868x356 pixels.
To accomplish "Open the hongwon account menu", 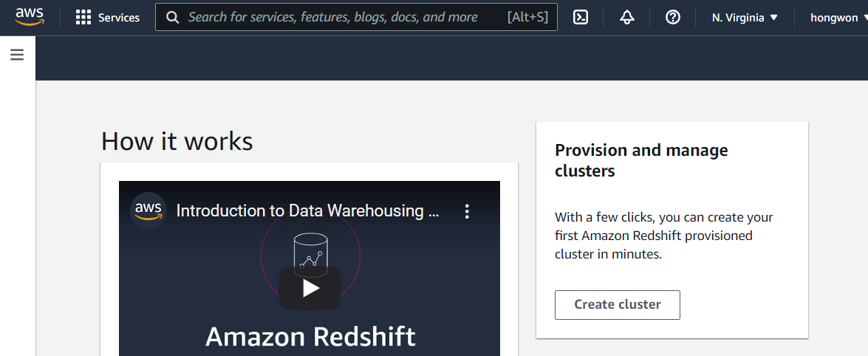I will 838,17.
